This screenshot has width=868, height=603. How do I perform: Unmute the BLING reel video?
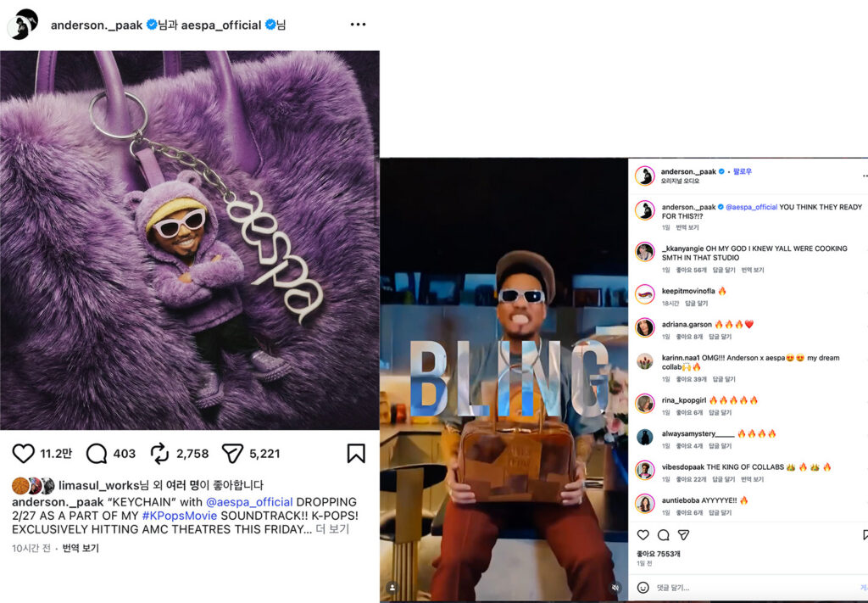point(615,587)
